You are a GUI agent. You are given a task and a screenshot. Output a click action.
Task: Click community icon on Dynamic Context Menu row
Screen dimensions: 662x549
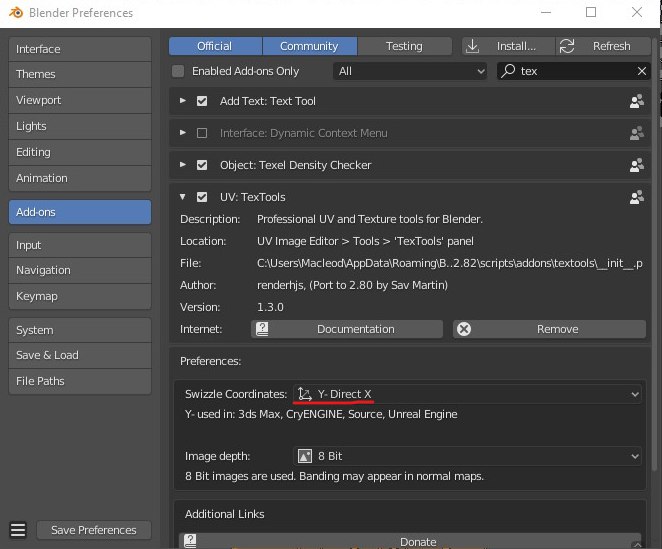(637, 133)
